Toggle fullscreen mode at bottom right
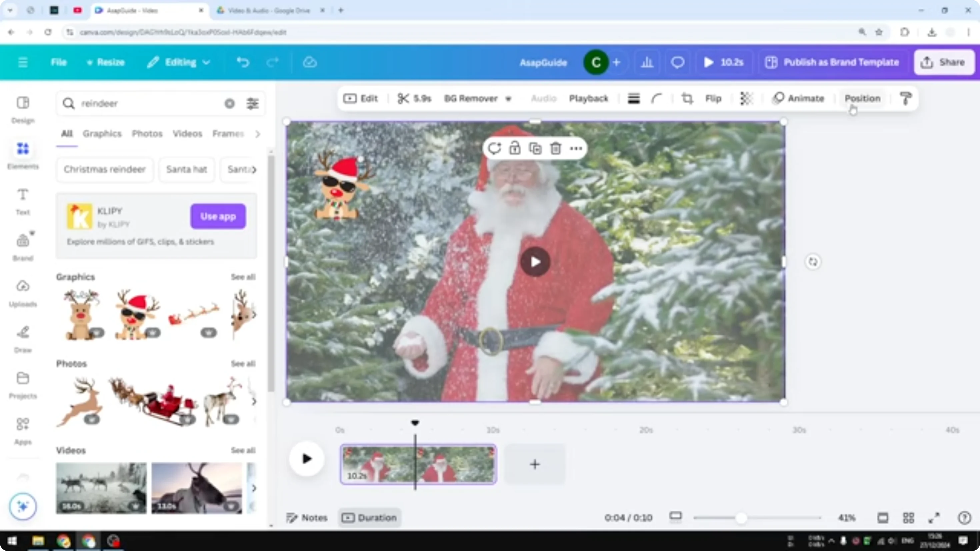This screenshot has width=980, height=551. click(x=934, y=518)
